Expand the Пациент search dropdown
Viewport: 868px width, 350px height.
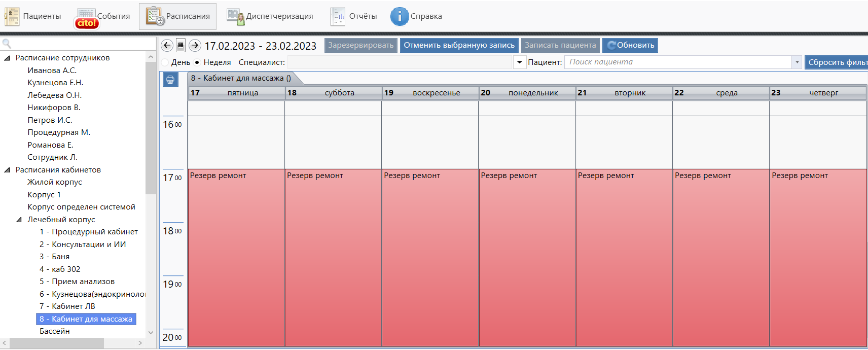point(797,62)
